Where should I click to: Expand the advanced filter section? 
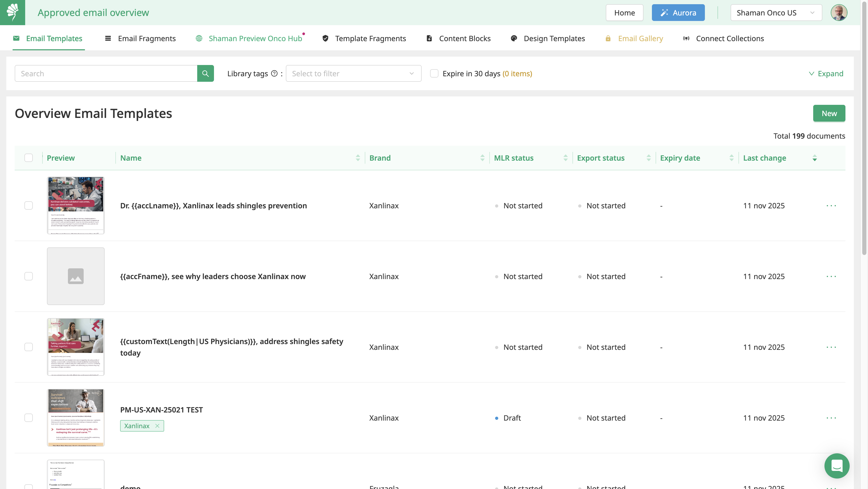click(826, 73)
